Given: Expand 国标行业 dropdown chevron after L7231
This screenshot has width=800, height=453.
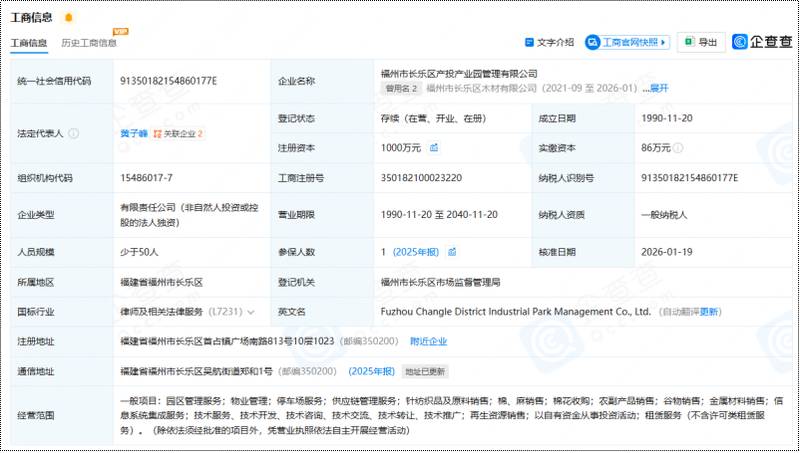Looking at the screenshot, I should (x=251, y=312).
